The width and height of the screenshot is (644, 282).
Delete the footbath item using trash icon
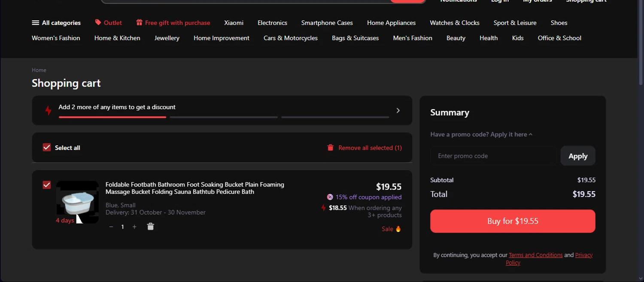(x=150, y=227)
